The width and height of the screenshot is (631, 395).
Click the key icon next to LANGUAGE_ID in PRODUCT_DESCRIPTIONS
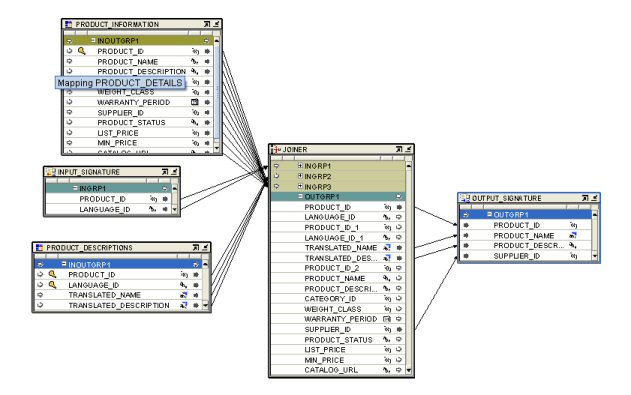pos(52,285)
